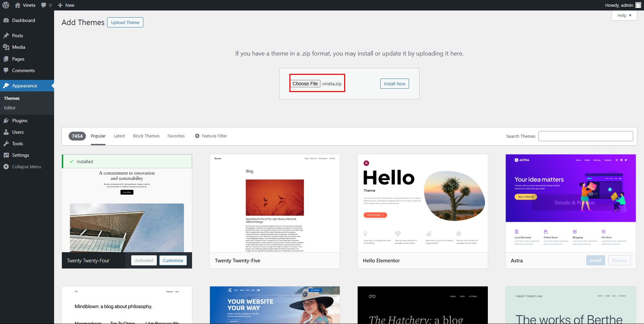The width and height of the screenshot is (644, 324).
Task: Install the Astra theme
Action: coord(595,260)
